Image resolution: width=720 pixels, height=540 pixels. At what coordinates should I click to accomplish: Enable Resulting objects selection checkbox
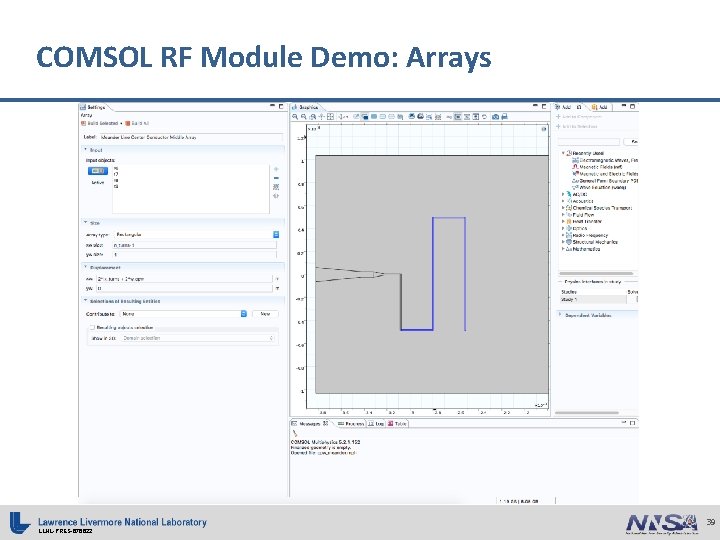(92, 327)
